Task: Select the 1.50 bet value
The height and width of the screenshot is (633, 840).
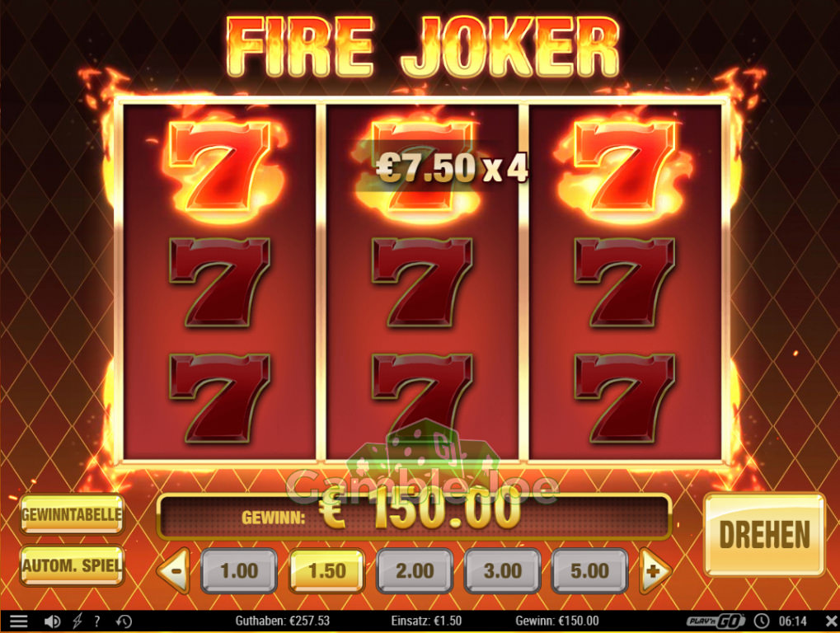Action: (x=326, y=571)
